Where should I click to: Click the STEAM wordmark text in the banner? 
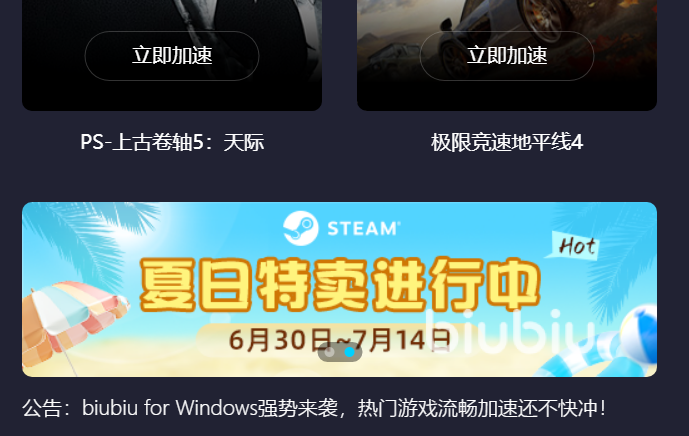[364, 229]
